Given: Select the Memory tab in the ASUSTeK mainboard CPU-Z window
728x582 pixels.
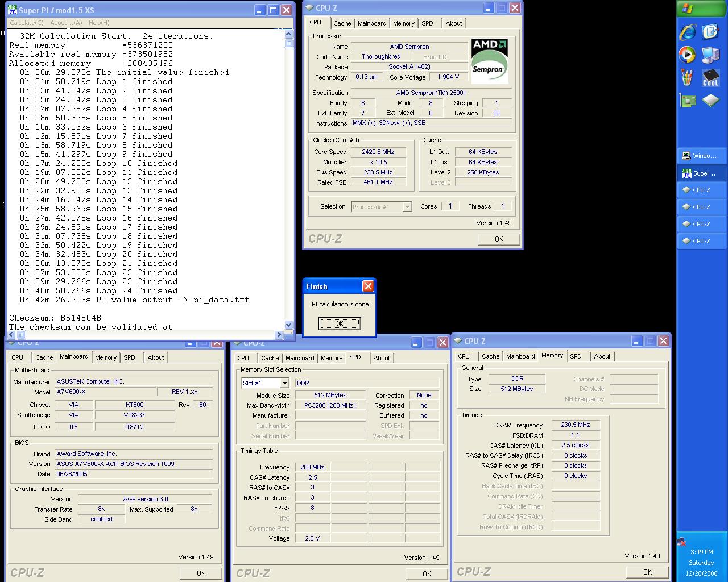Looking at the screenshot, I should coord(106,357).
